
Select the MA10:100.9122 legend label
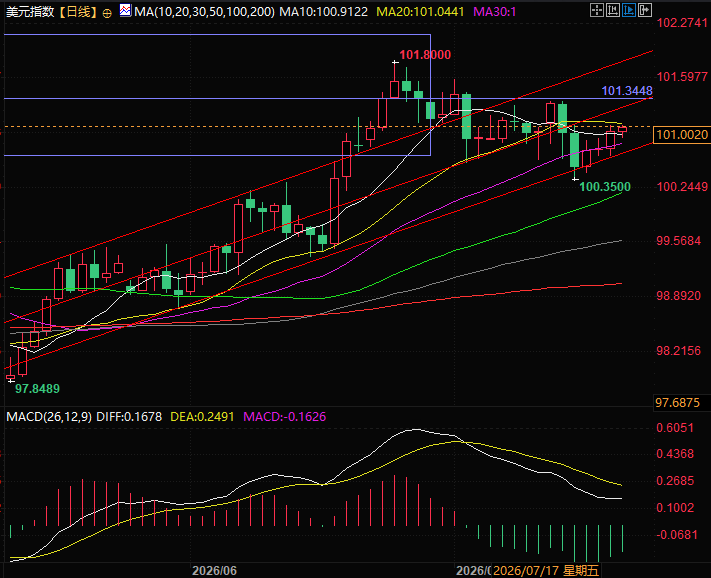pos(323,11)
